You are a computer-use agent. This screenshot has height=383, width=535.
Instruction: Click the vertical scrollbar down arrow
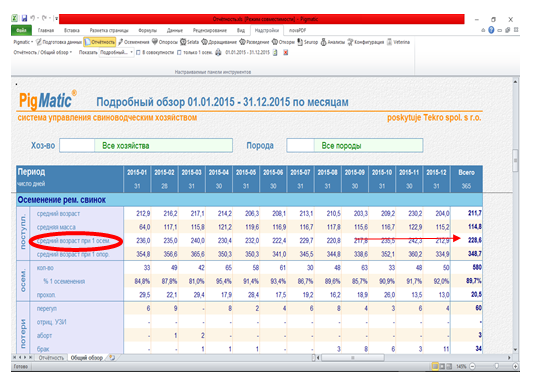[x=515, y=350]
